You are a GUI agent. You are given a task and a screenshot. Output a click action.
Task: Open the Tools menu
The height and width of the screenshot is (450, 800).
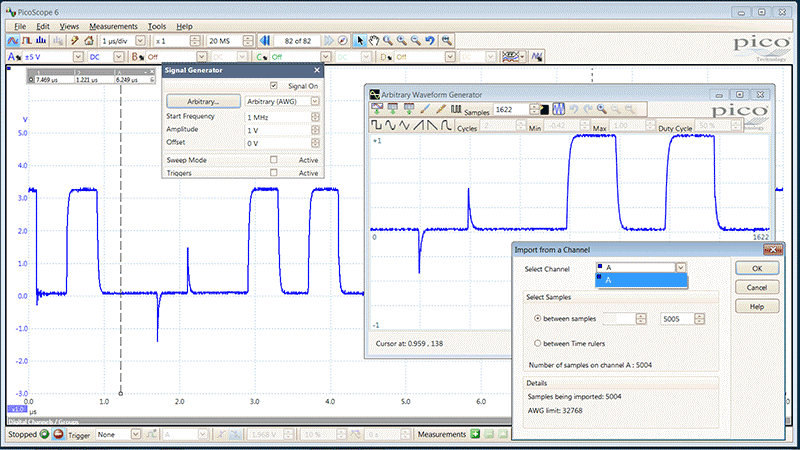tap(157, 25)
